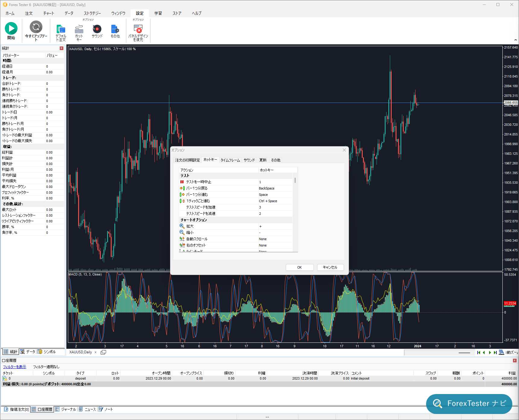The width and height of the screenshot is (519, 420).
Task: Open the ストラテジー strategy menu tab
Action: click(x=92, y=13)
